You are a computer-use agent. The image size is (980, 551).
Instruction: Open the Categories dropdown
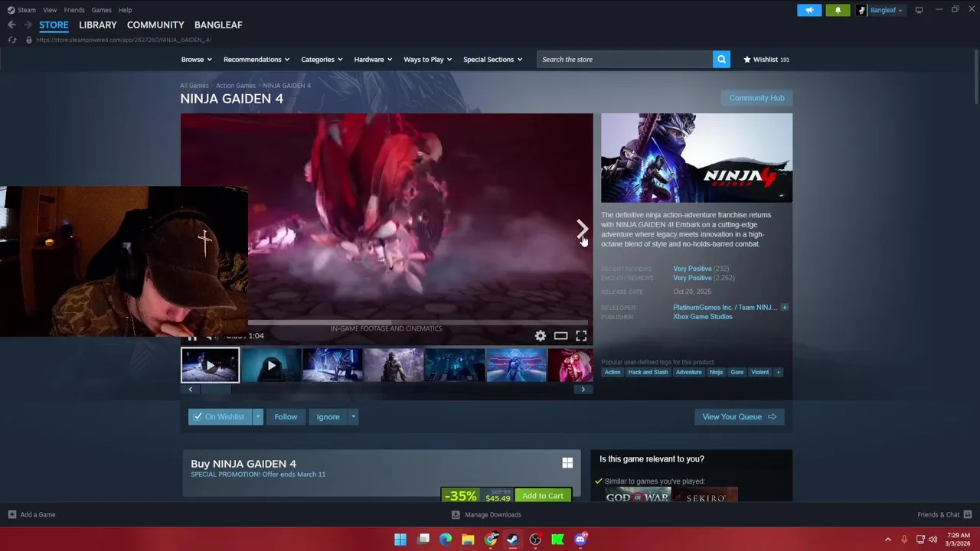coord(321,60)
